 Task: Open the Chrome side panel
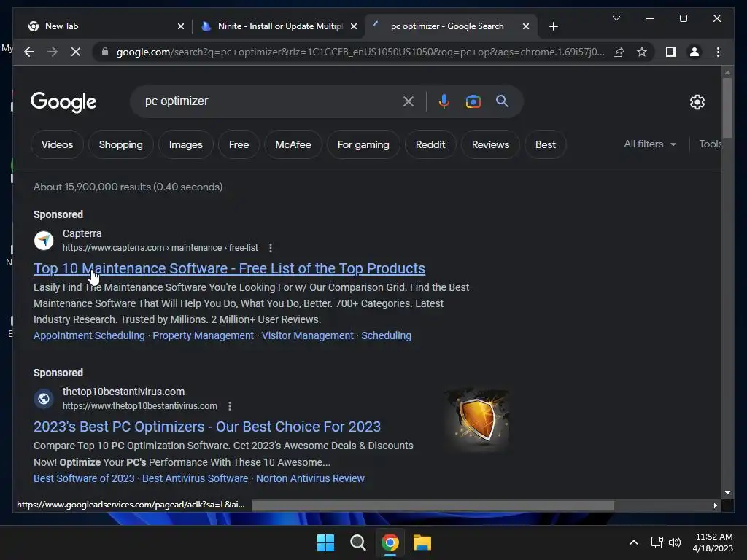[x=671, y=52]
